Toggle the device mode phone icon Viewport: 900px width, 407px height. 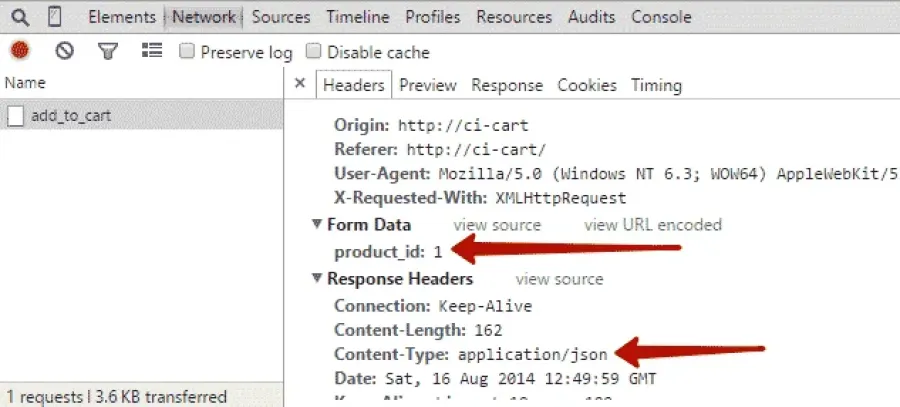tap(55, 17)
